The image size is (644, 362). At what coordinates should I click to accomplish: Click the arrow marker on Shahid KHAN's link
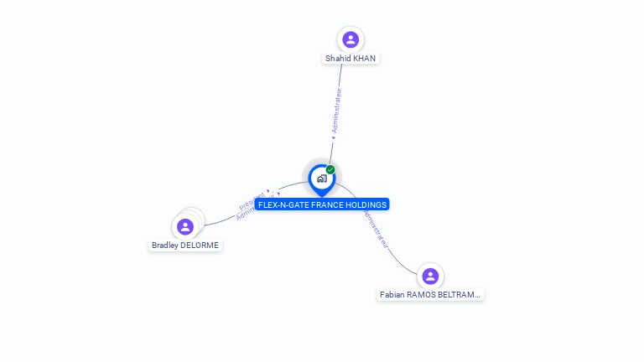[334, 137]
